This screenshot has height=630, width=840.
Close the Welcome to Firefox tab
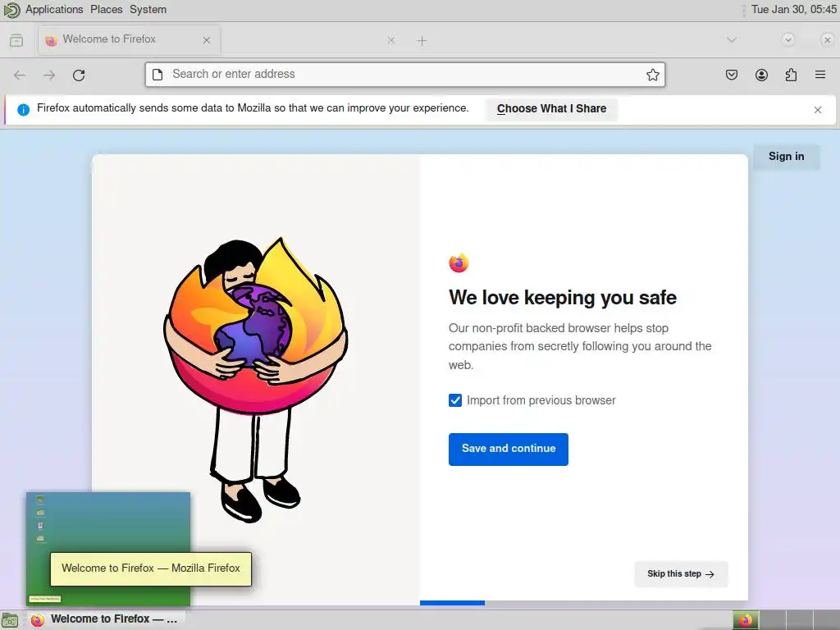pos(207,40)
